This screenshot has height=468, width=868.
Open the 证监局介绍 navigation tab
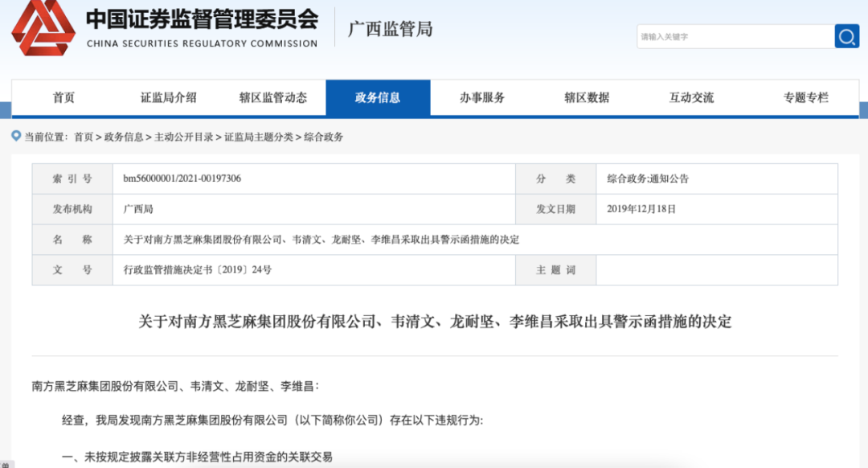pos(168,97)
